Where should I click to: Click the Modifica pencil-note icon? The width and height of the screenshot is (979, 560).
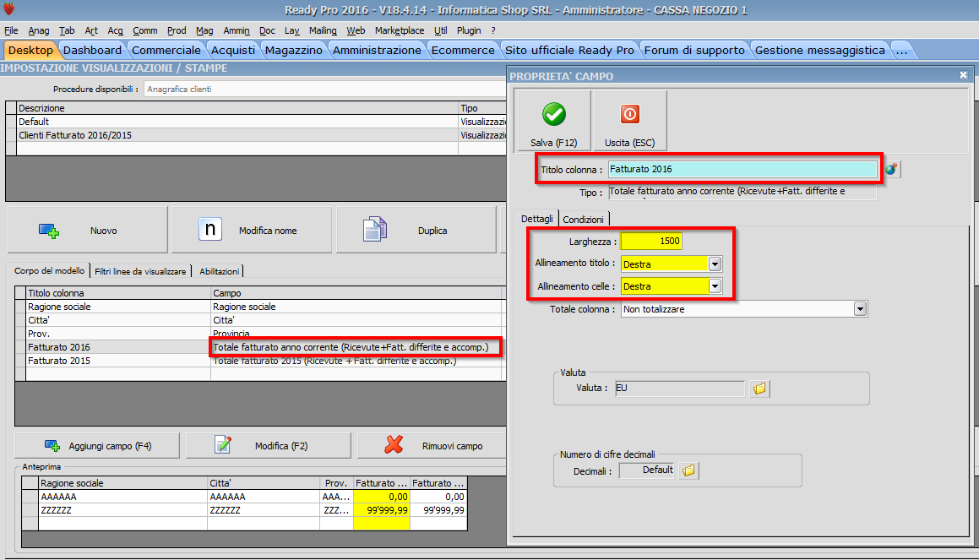[223, 444]
